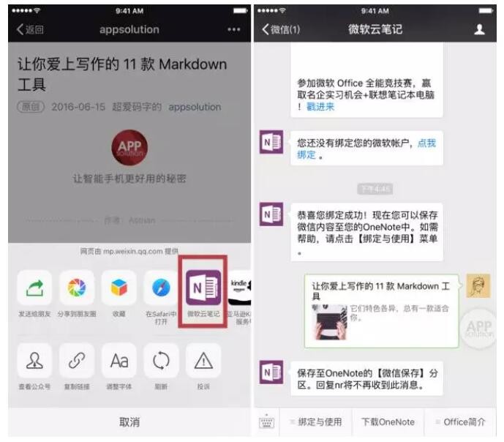Tap the Send to Friend share icon
Image resolution: width=504 pixels, height=442 pixels.
tap(34, 288)
